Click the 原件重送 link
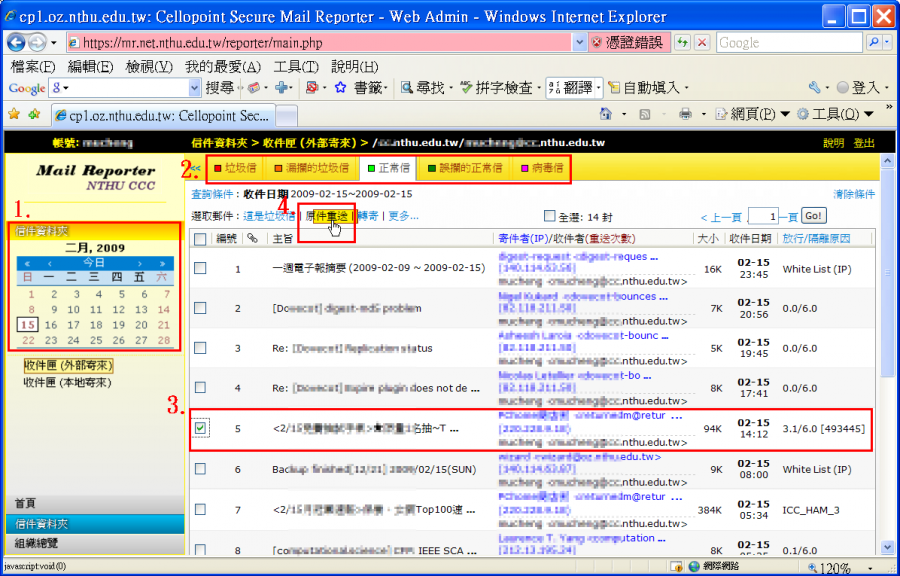This screenshot has height=576, width=900. tap(328, 216)
